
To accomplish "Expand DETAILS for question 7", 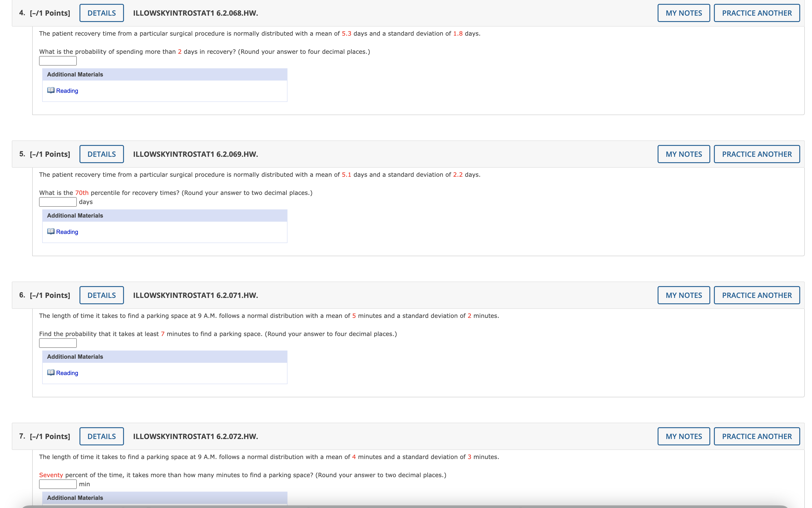I will pyautogui.click(x=101, y=437).
